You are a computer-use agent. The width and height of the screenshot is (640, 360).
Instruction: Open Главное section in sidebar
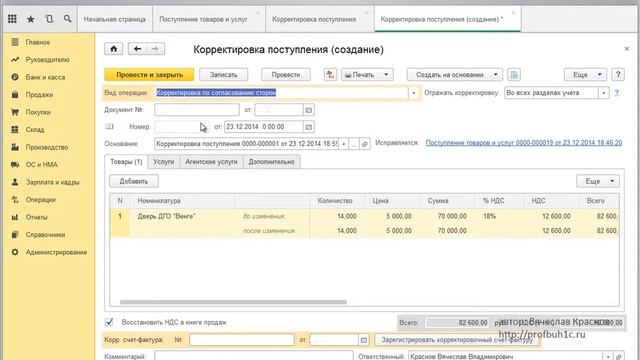point(38,42)
